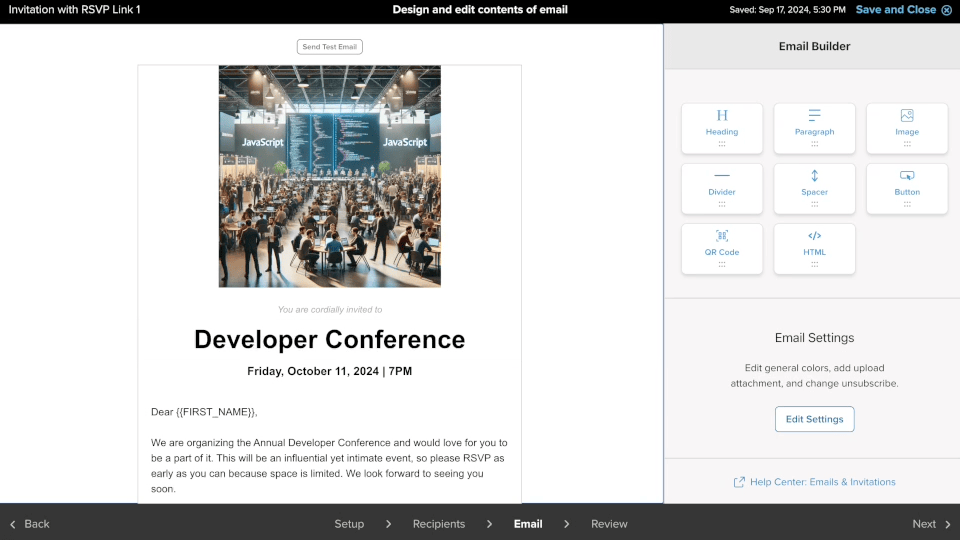This screenshot has height=540, width=960.
Task: Select the Developer Conference heading
Action: [329, 339]
